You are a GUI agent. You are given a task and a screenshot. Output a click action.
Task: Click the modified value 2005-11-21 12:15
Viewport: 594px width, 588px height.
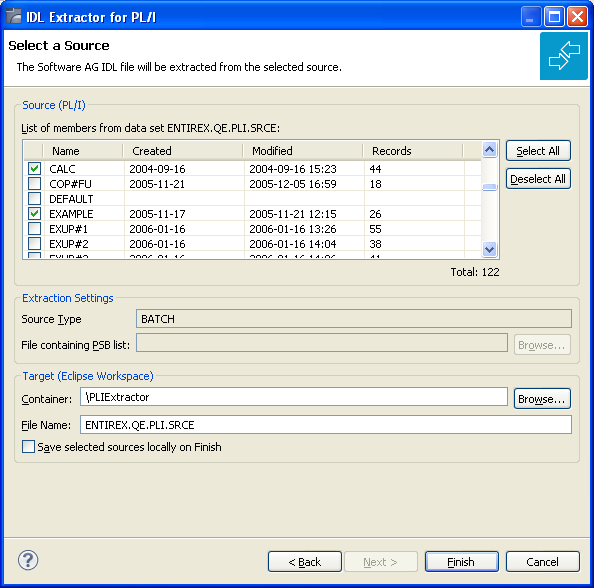click(x=292, y=214)
